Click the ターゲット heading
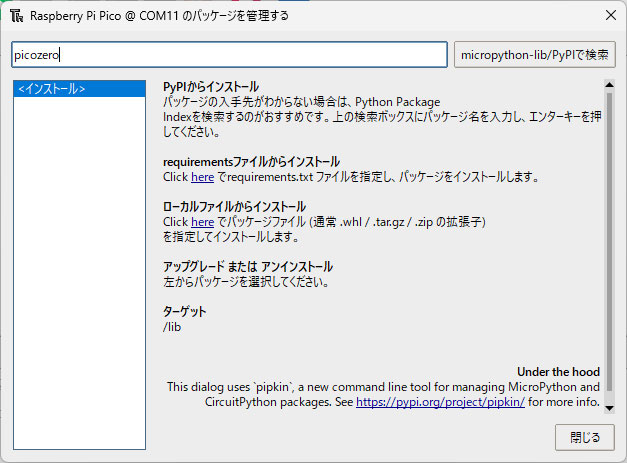 pos(184,311)
